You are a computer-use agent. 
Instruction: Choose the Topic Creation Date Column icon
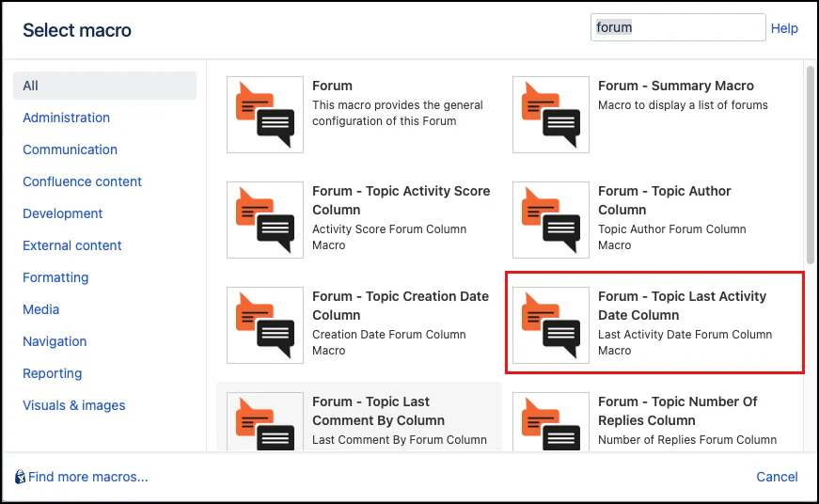[x=265, y=325]
